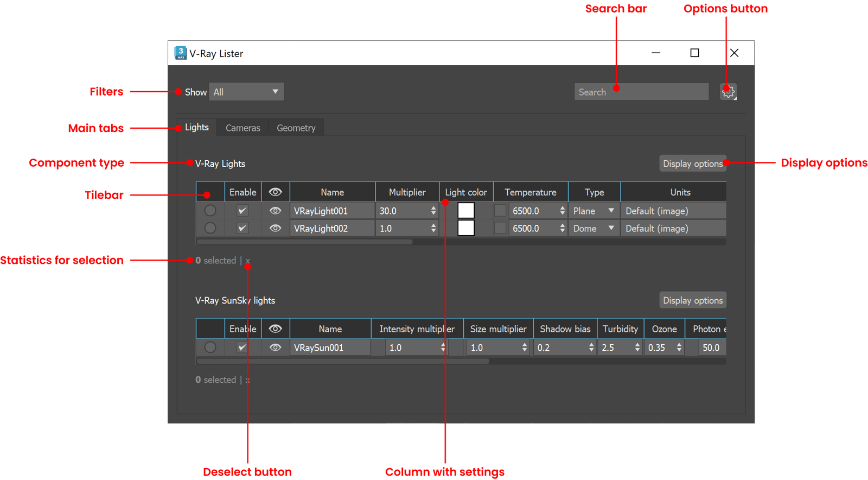Image resolution: width=868 pixels, height=480 pixels.
Task: Maximize the V-Ray Lister window
Action: coord(694,53)
